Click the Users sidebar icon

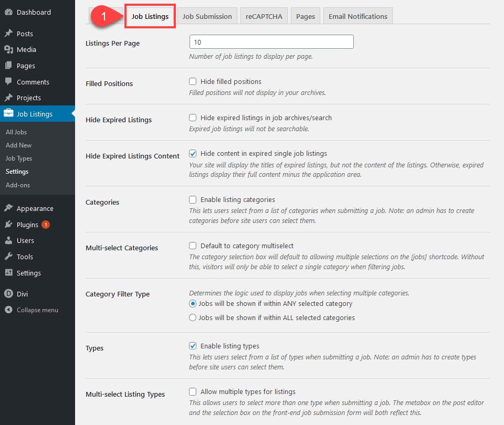click(9, 240)
